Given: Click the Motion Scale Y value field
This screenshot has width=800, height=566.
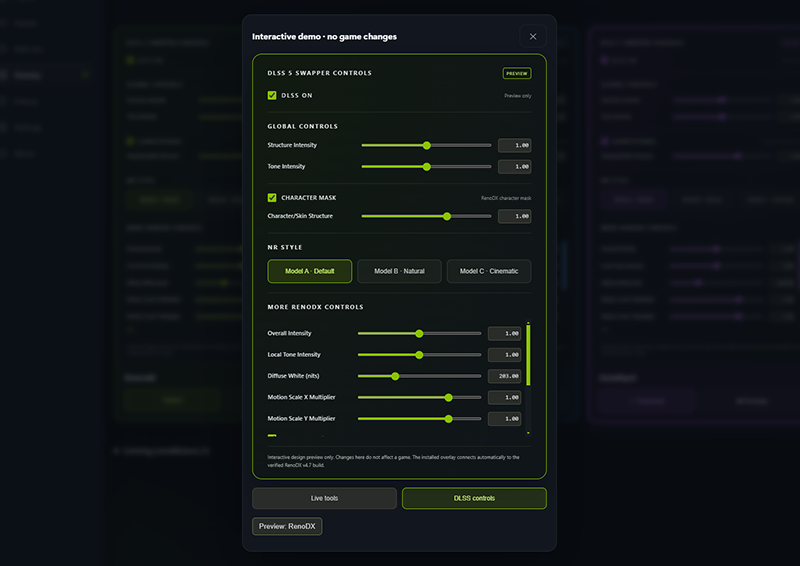Looking at the screenshot, I should 505,419.
